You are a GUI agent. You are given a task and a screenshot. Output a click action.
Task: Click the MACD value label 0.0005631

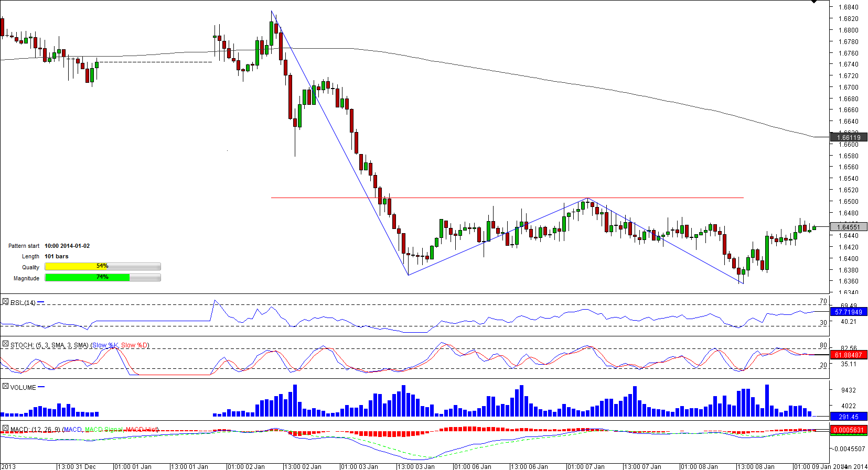click(848, 430)
